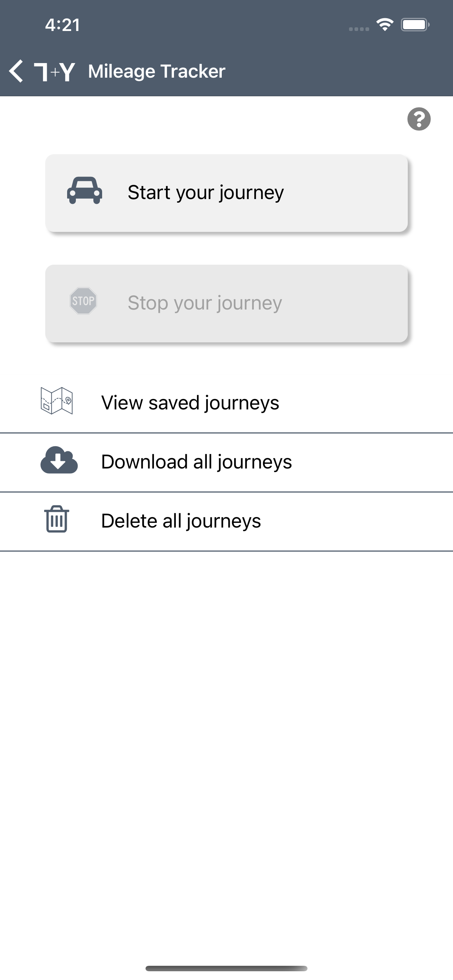Image resolution: width=453 pixels, height=980 pixels.
Task: Tap the home indicator bar
Action: [226, 968]
